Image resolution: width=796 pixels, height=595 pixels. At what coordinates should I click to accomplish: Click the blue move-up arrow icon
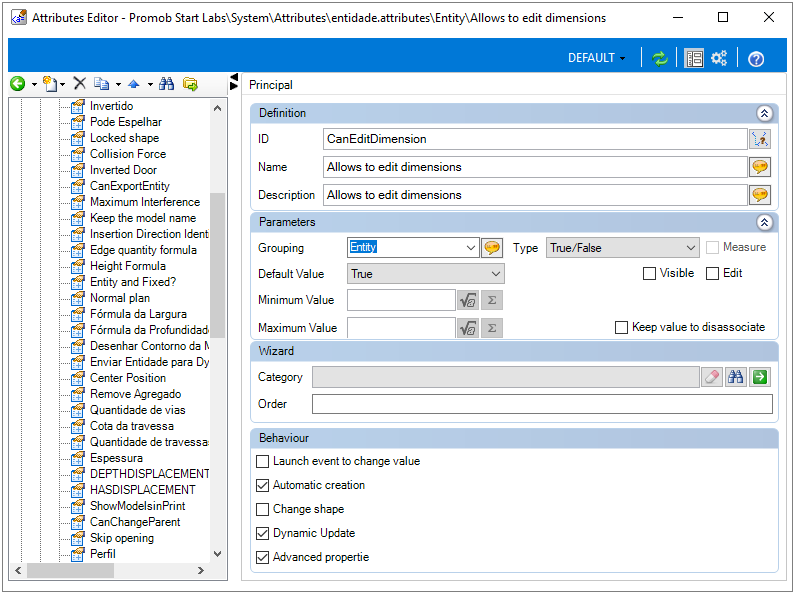pyautogui.click(x=134, y=84)
